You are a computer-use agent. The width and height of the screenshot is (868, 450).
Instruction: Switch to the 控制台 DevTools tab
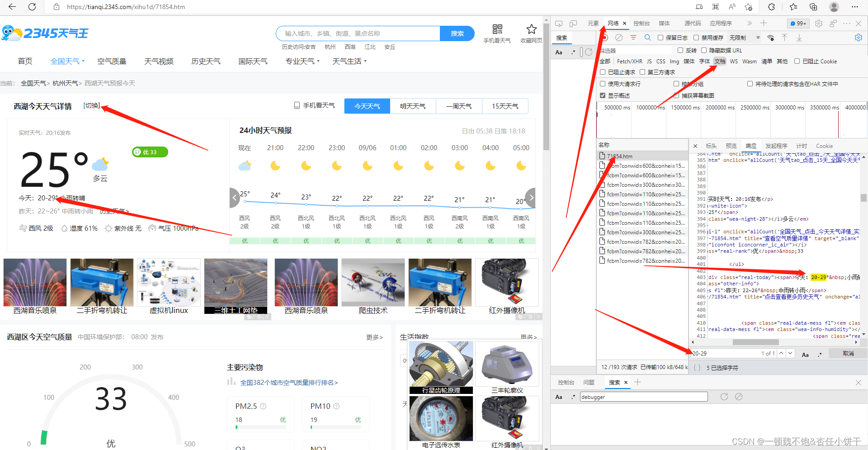[x=642, y=23]
